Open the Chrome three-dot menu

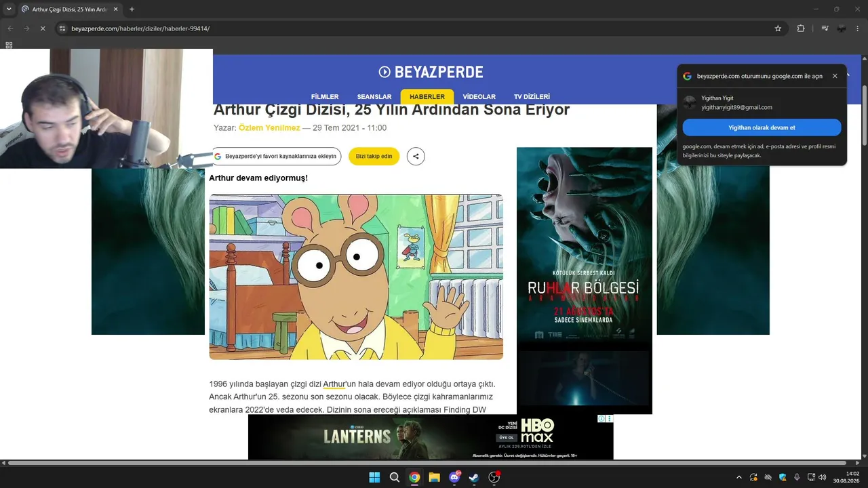pos(858,28)
